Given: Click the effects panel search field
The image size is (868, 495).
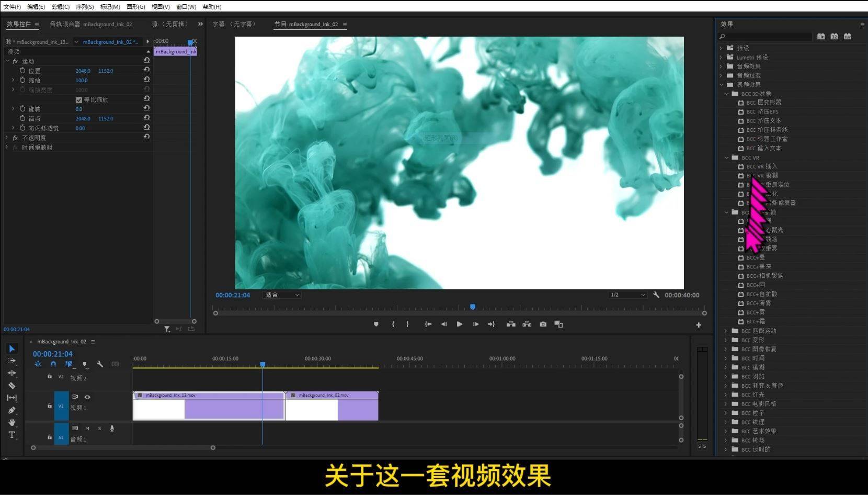Looking at the screenshot, I should (x=766, y=37).
